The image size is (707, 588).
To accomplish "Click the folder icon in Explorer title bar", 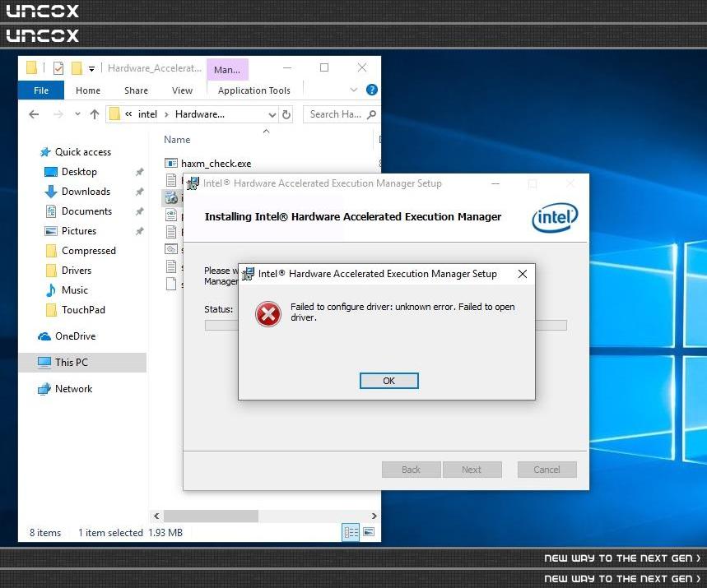I will tap(31, 67).
